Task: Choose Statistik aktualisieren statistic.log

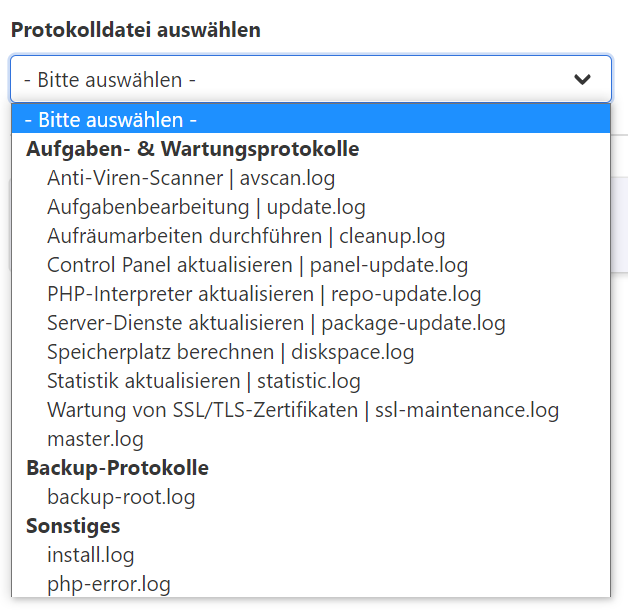Action: pos(204,381)
